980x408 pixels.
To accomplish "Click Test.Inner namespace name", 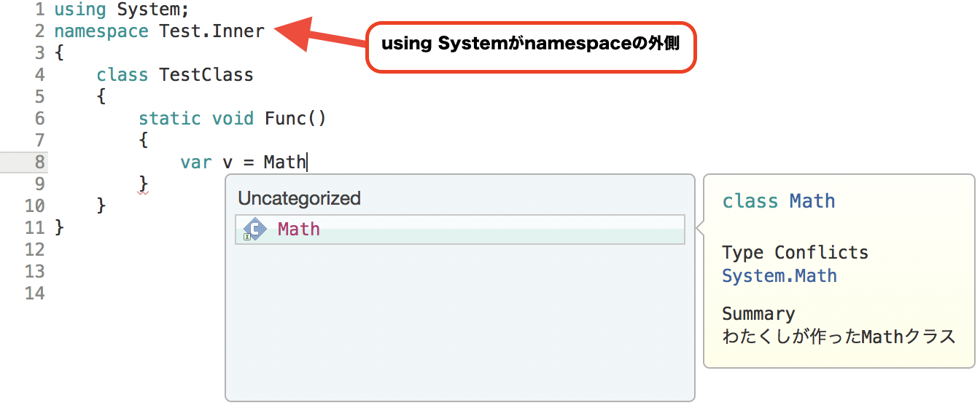I will point(211,31).
